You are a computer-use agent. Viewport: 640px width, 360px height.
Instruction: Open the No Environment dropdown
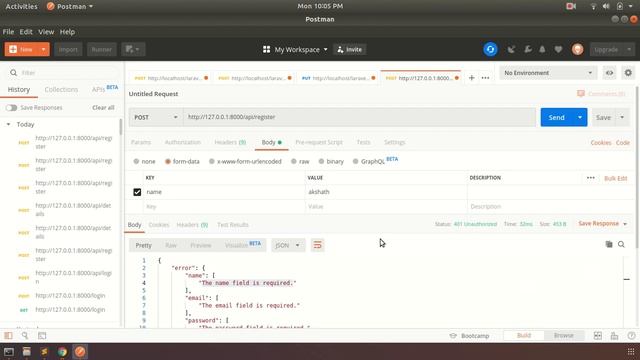548,73
